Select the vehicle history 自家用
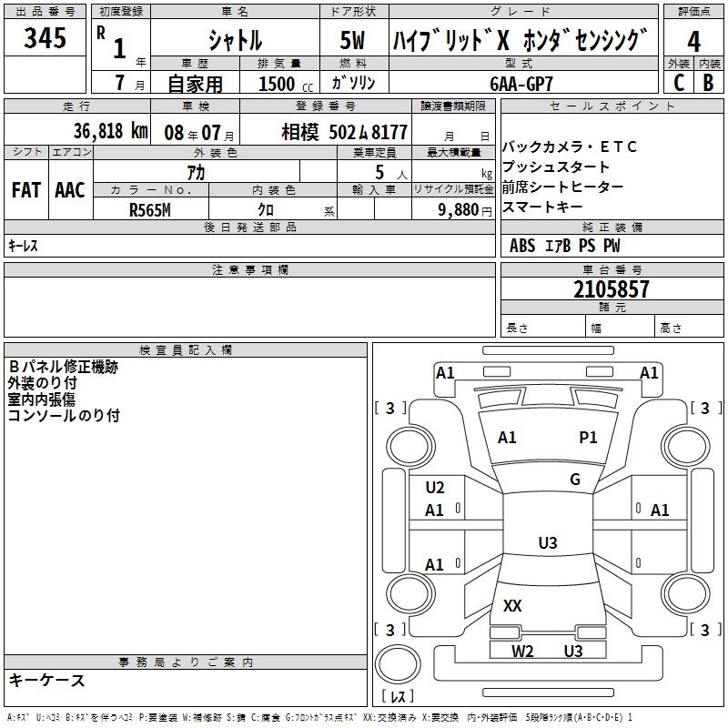The width and height of the screenshot is (728, 728). pos(195,84)
